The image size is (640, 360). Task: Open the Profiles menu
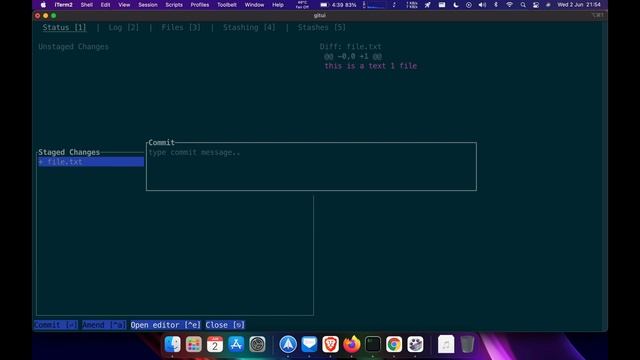coord(200,5)
